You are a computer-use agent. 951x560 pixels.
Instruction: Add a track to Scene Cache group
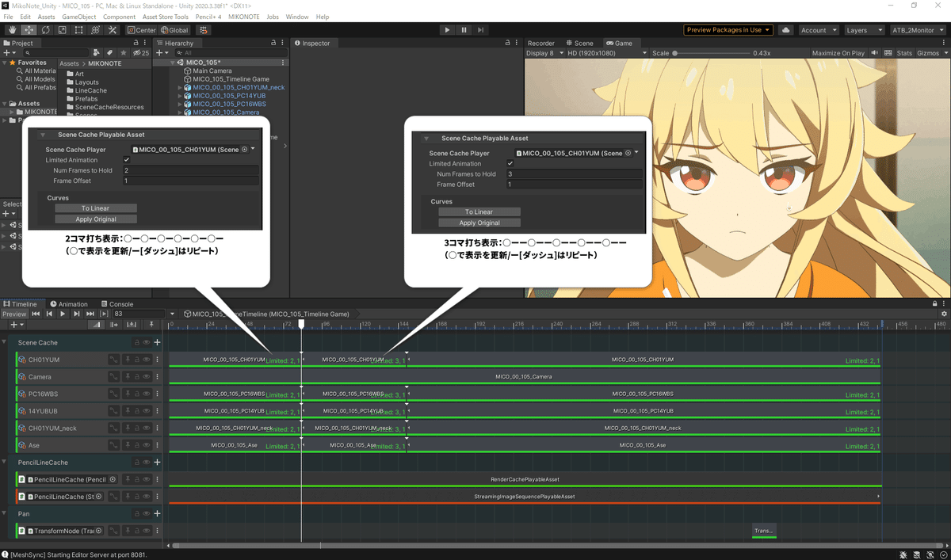click(x=157, y=342)
